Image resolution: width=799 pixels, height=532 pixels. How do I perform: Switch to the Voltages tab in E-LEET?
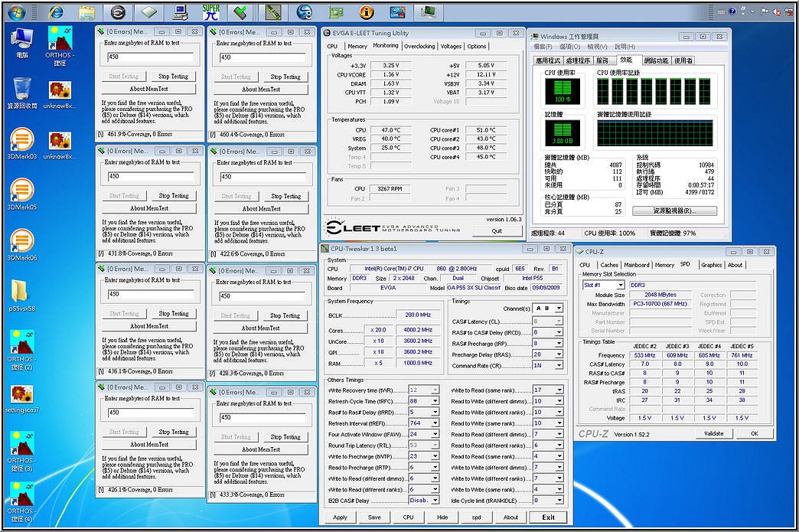tap(451, 47)
